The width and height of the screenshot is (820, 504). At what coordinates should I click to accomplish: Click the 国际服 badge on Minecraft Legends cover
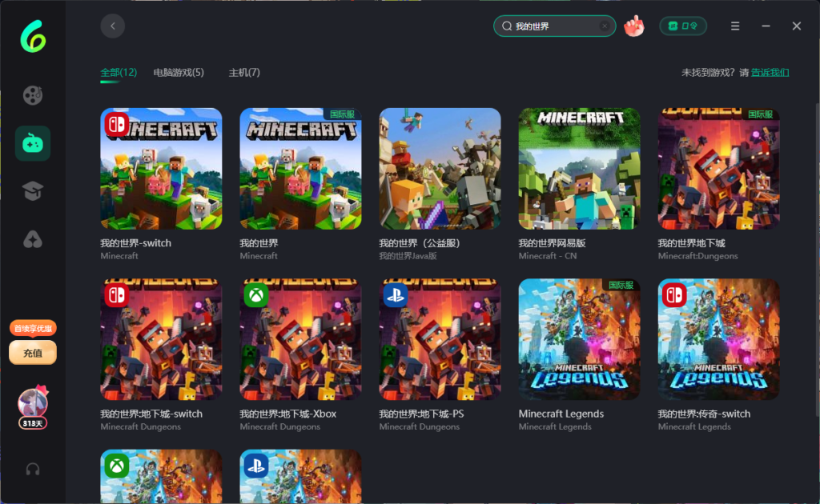(621, 285)
